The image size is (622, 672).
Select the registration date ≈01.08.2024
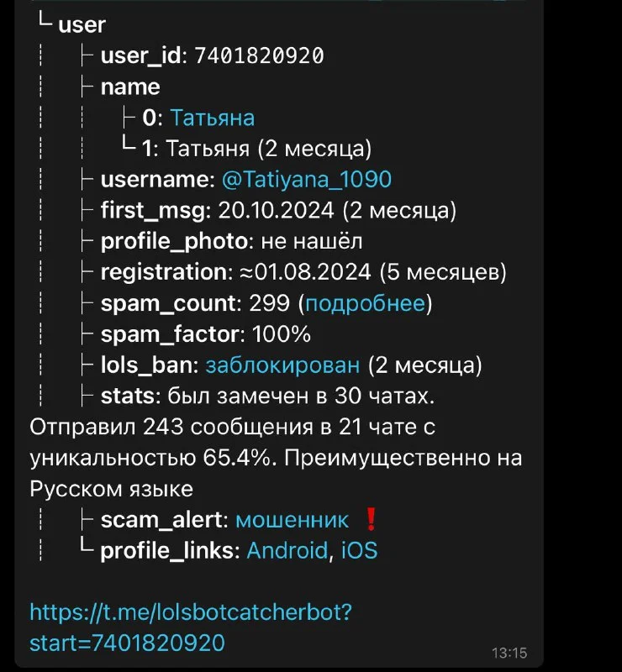tap(302, 272)
